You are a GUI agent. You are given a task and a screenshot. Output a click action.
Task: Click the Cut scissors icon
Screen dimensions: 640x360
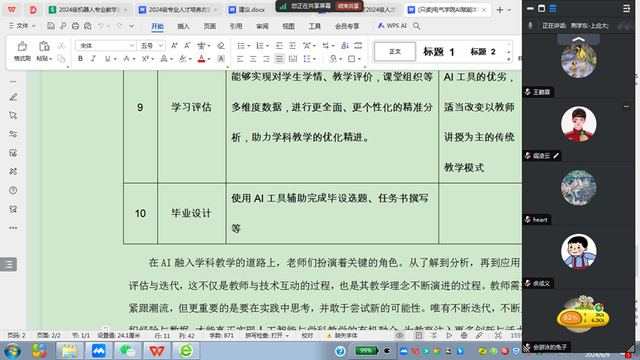(x=61, y=45)
